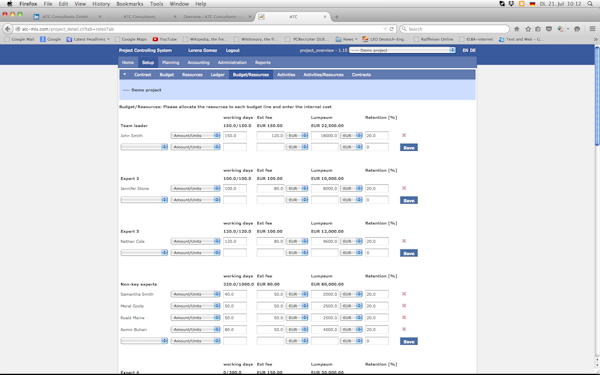Open empty resource dropdown under Team leader
Screen dimensions: 600x375
tap(144, 147)
